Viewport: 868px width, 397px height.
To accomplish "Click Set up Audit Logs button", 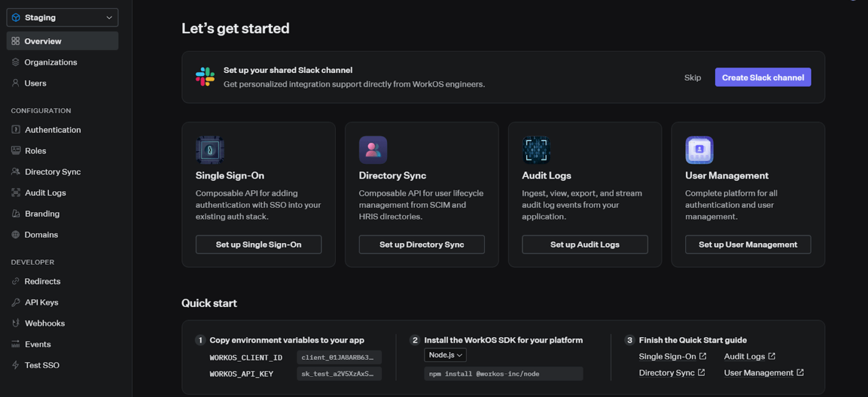I will [x=585, y=245].
